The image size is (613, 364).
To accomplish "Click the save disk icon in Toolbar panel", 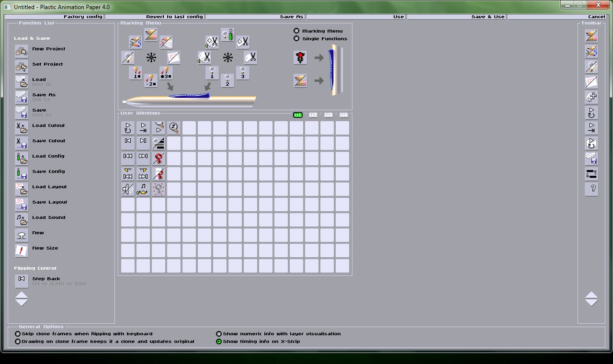I will [x=591, y=159].
